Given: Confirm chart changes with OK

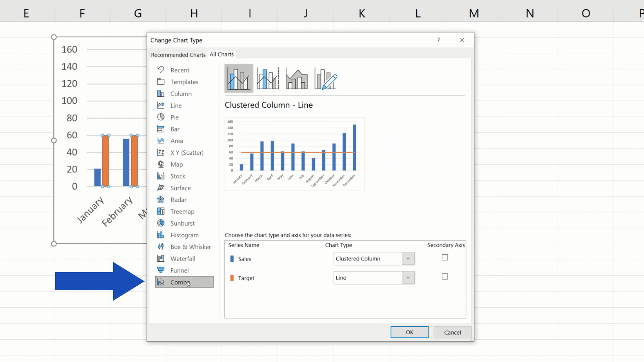Looking at the screenshot, I should point(409,332).
